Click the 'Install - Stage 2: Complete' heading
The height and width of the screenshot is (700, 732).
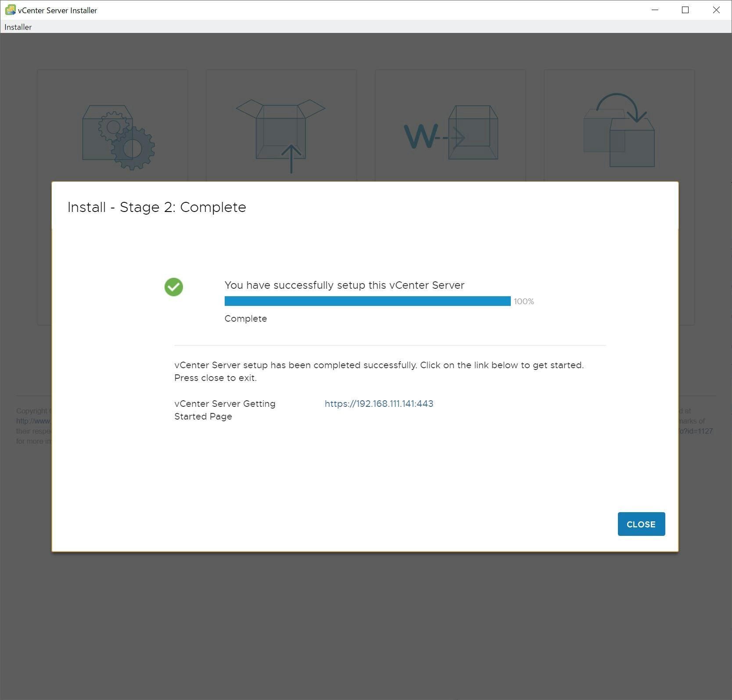157,207
